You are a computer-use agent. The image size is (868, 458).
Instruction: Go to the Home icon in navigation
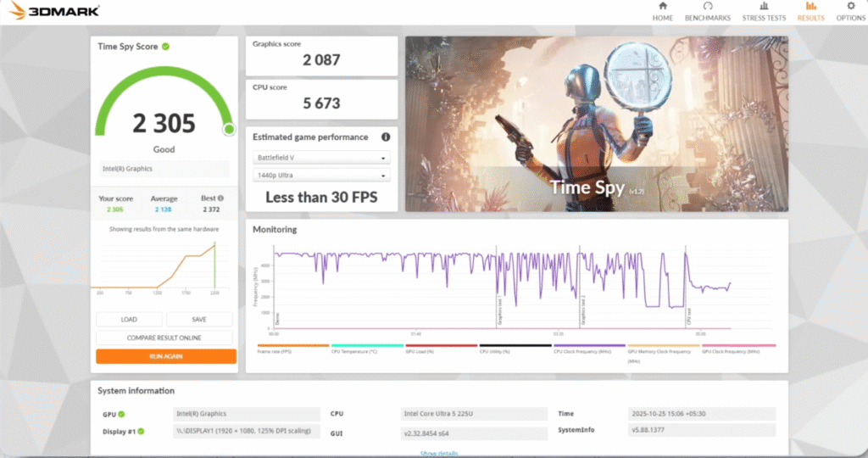tap(662, 7)
